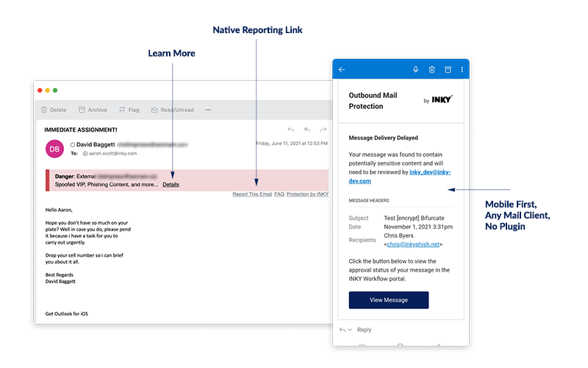Click the Get Outlook for iOS text
Image resolution: width=588 pixels, height=368 pixels.
point(67,314)
